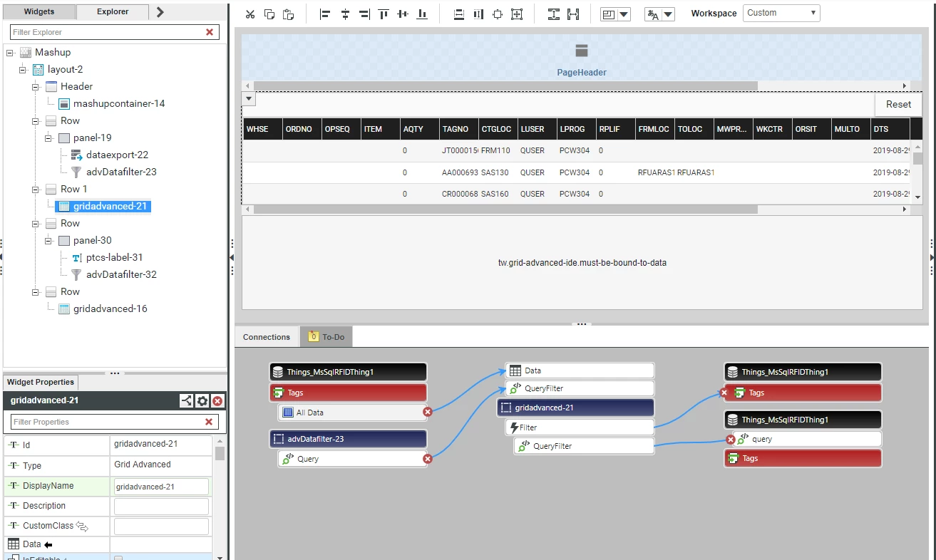The height and width of the screenshot is (560, 936).
Task: Collapse the Mashup root tree node
Action: (x=10, y=53)
